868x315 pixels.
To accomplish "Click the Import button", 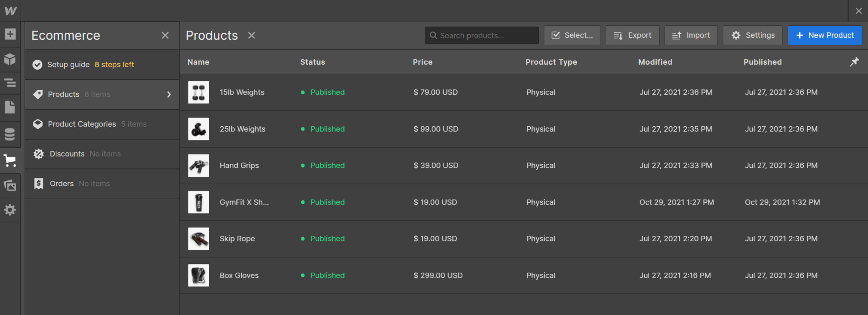I will point(691,35).
